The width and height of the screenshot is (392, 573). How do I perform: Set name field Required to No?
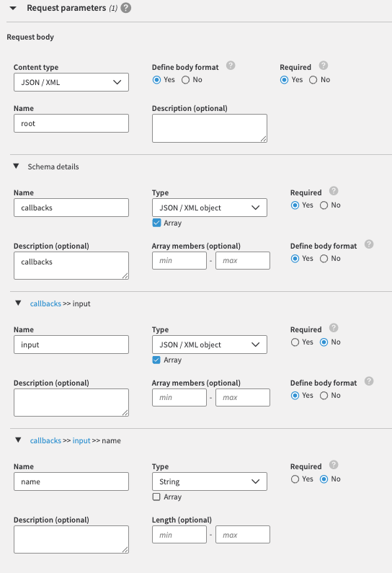coord(324,479)
